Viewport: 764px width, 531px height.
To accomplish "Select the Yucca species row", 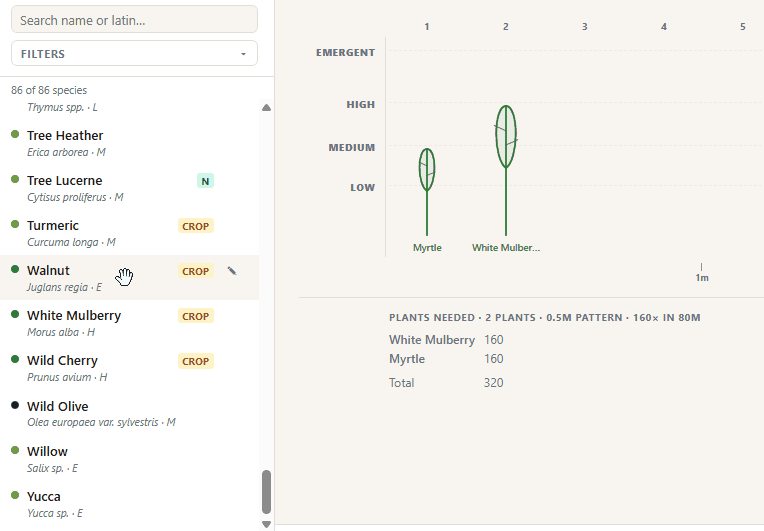I will 129,504.
